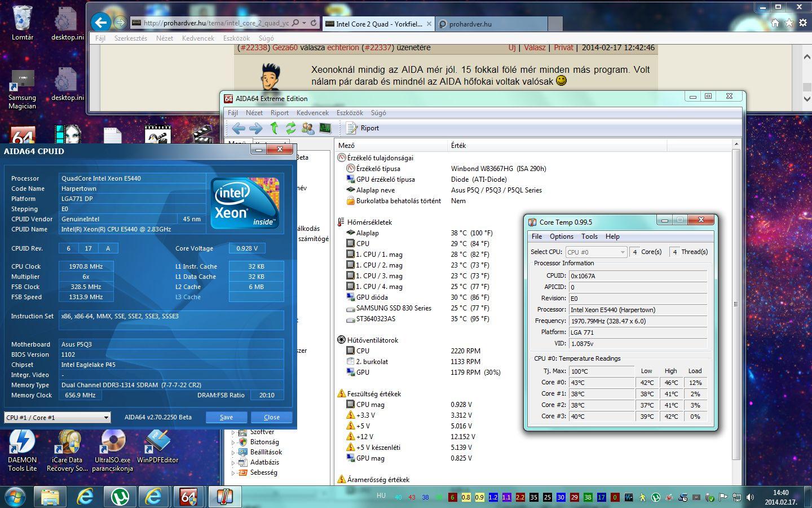
Task: Open CPU core selector dropdown in CPUID
Action: pos(57,417)
